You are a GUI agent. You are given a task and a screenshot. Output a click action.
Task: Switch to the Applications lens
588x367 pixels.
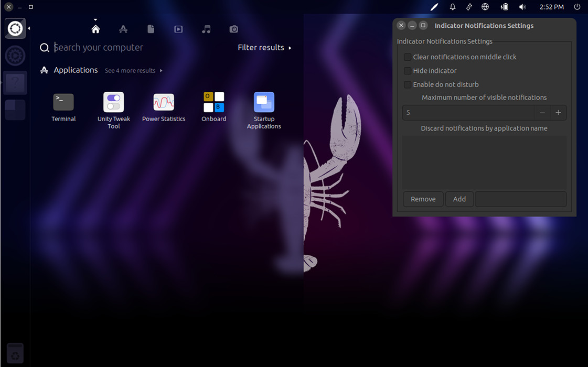[123, 29]
